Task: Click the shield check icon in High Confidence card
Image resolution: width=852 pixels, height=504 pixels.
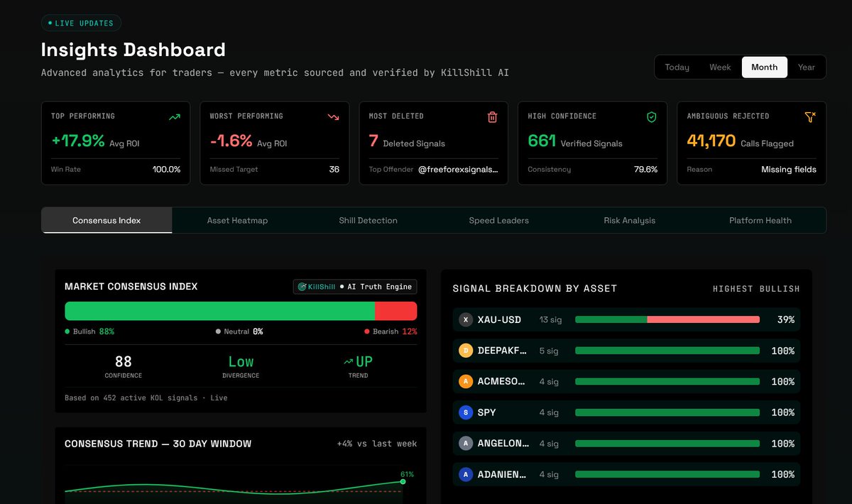Action: [x=652, y=117]
